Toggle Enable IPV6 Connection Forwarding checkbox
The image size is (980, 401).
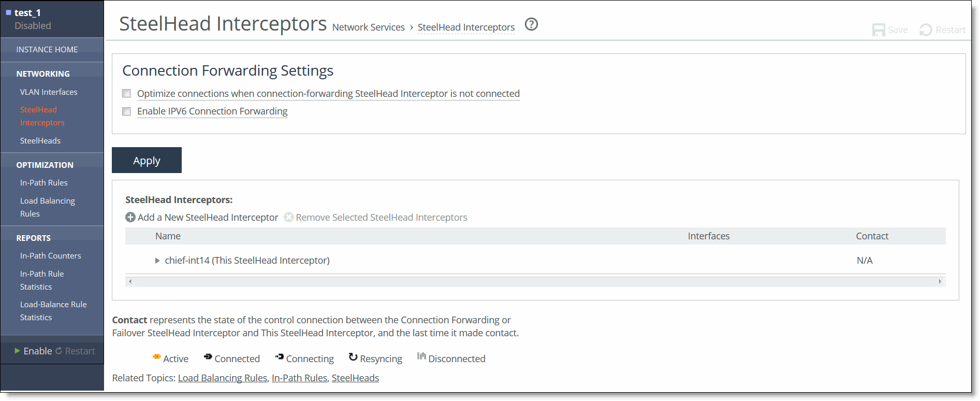126,111
